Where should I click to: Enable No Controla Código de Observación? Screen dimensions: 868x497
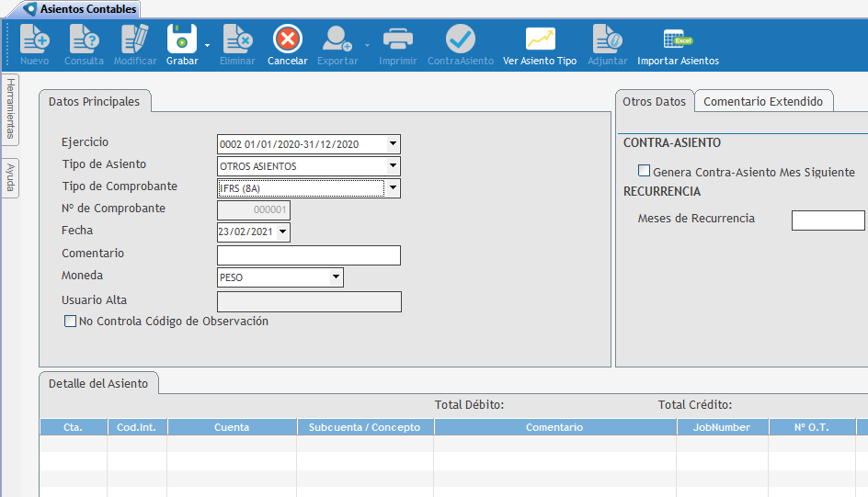70,322
